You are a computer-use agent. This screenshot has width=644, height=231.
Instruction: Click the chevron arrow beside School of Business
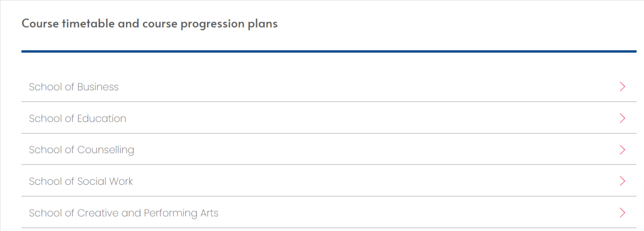tap(622, 86)
